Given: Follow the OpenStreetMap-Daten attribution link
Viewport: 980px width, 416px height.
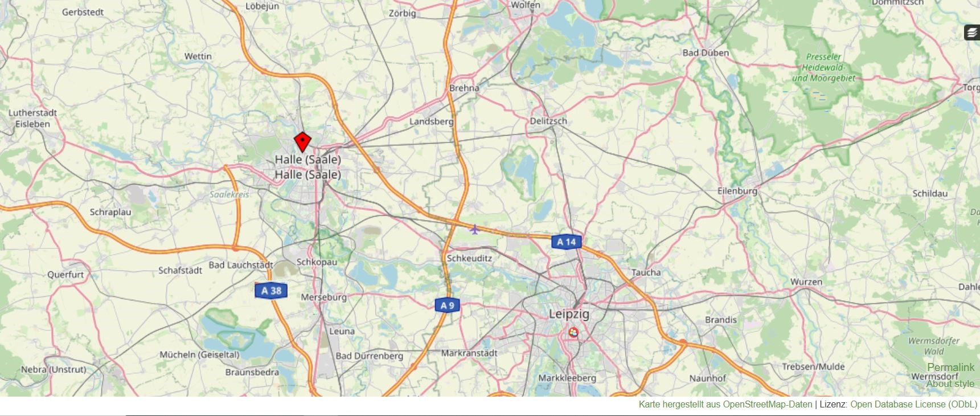Looking at the screenshot, I should click(x=768, y=405).
